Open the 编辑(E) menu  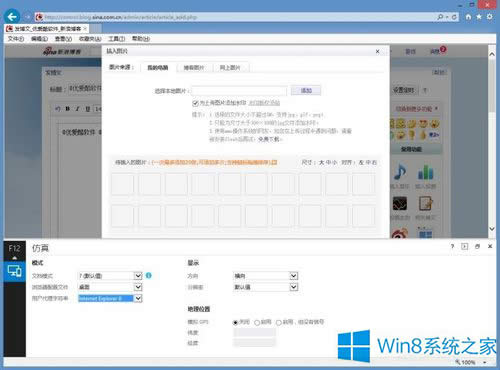(39, 39)
